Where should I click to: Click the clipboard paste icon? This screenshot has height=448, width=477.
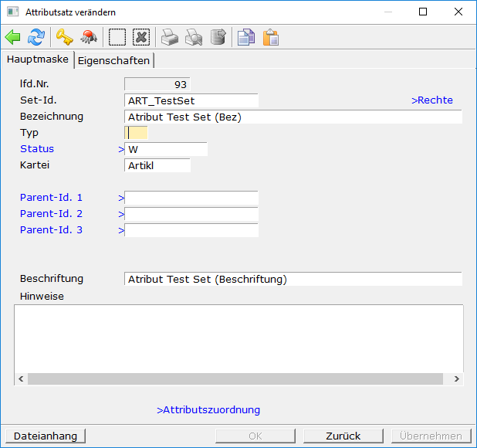tap(270, 37)
